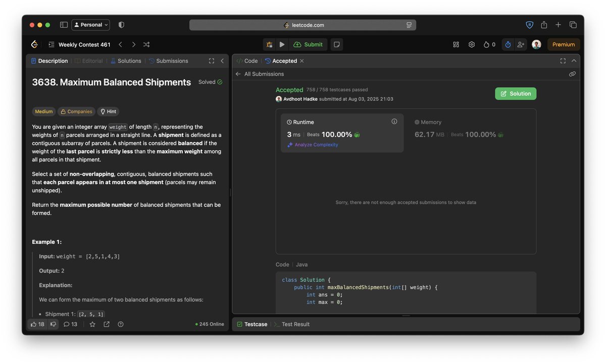Screen dimensions: 606x364
Task: Show Safari tab overview
Action: (x=573, y=25)
